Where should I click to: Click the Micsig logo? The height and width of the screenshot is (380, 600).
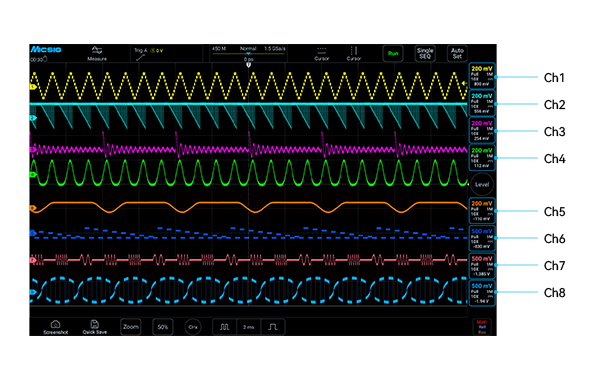click(46, 49)
